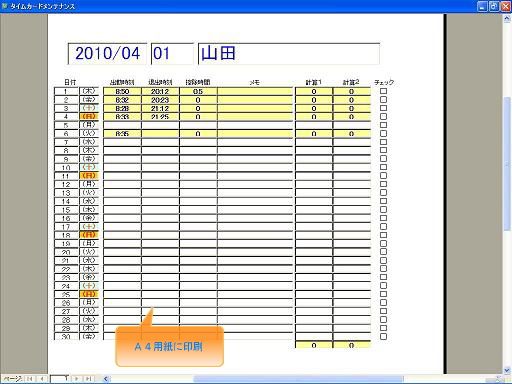Tick the check box for day 6
512x384 pixels.
(383, 133)
